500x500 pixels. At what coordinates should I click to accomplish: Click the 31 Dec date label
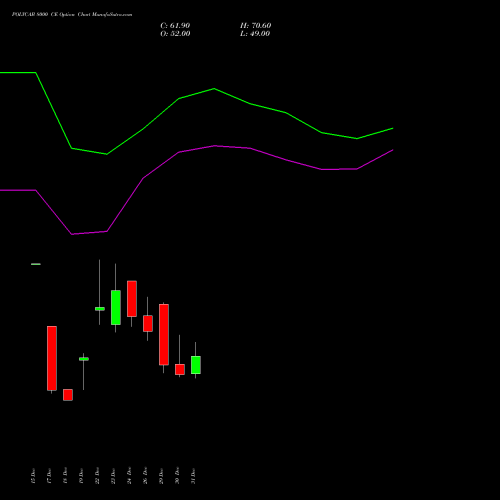pyautogui.click(x=193, y=476)
